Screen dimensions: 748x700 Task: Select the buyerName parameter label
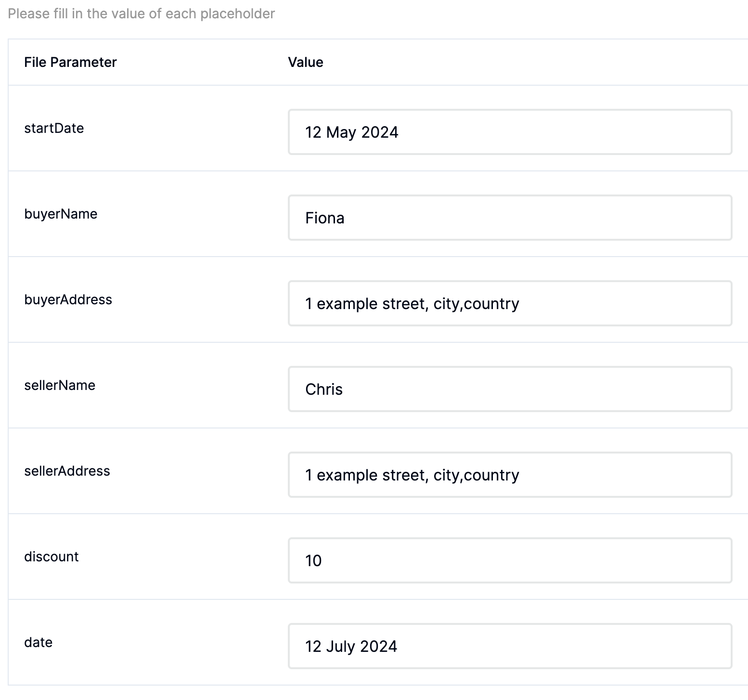click(x=61, y=214)
